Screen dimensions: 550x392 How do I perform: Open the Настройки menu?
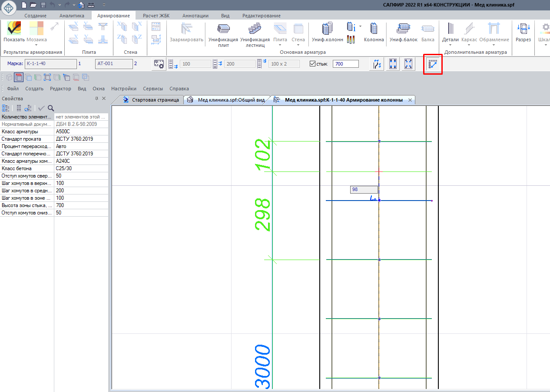pos(123,89)
